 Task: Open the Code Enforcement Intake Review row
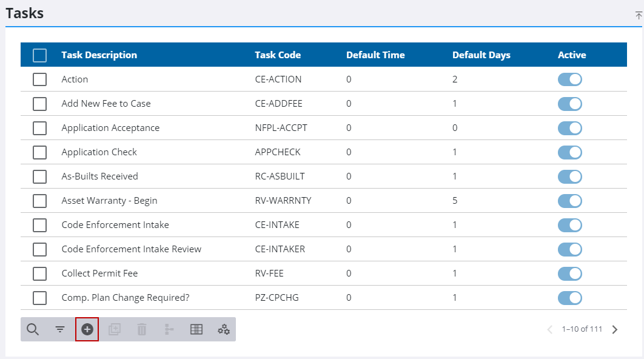(132, 249)
